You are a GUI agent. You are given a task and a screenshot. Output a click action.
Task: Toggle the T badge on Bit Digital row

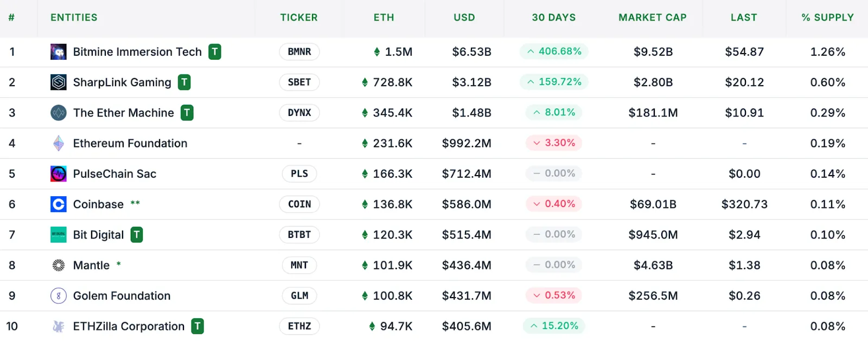click(x=136, y=235)
